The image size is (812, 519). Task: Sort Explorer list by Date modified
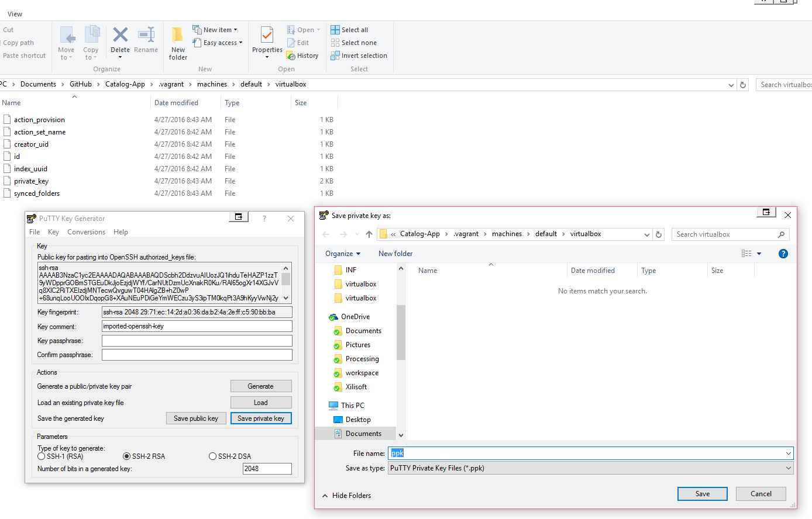point(177,103)
